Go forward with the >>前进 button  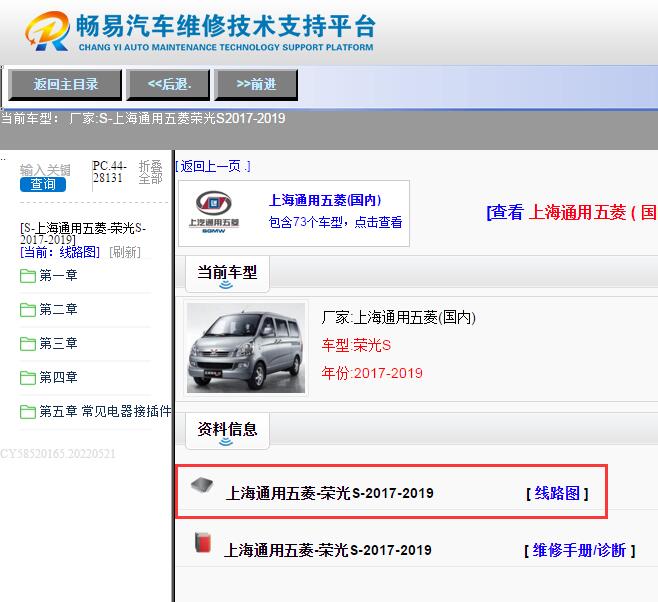[256, 85]
